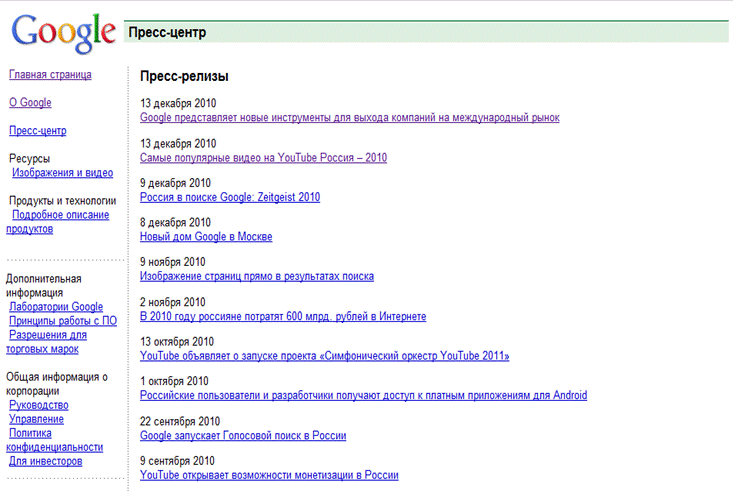Visit Лаборатории Google link

(56, 307)
